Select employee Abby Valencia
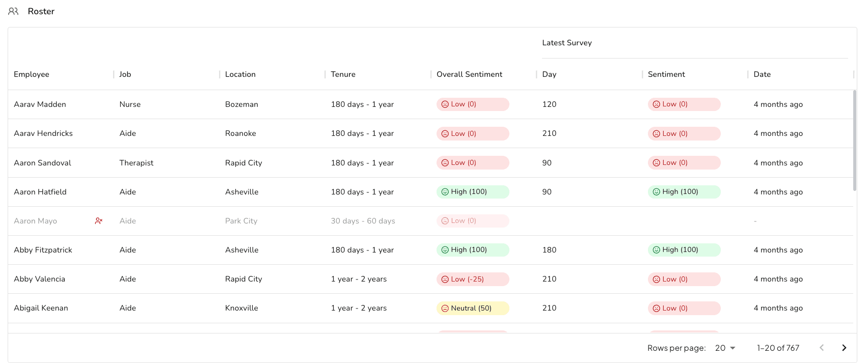The image size is (868, 363). coord(39,279)
